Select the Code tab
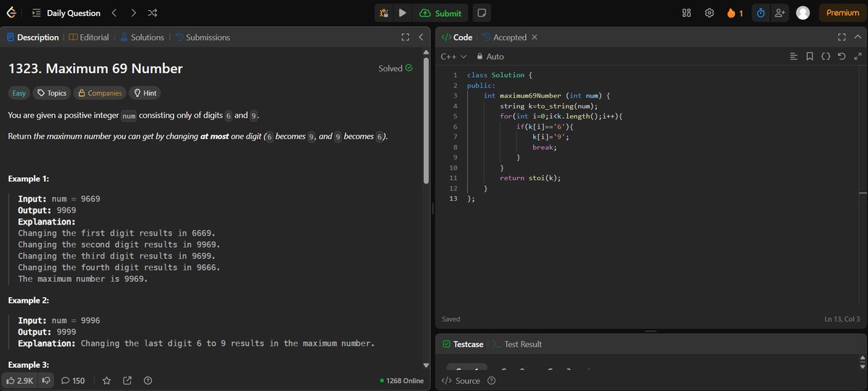Screen dimensions: 868x391 click(456, 37)
